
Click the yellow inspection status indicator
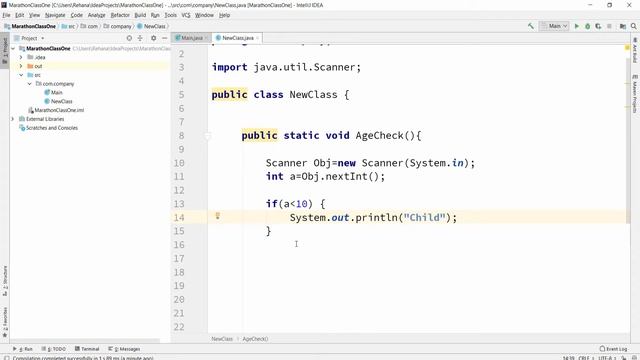pyautogui.click(x=627, y=48)
